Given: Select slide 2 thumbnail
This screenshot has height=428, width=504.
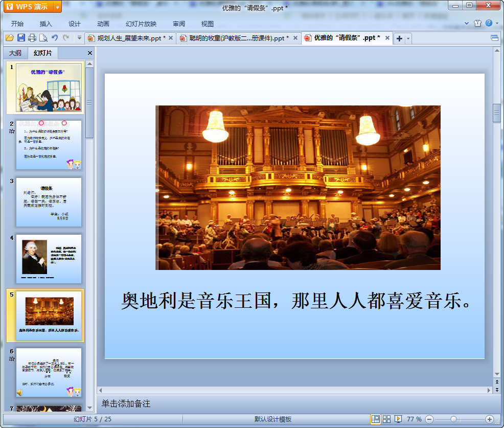Looking at the screenshot, I should [x=49, y=145].
